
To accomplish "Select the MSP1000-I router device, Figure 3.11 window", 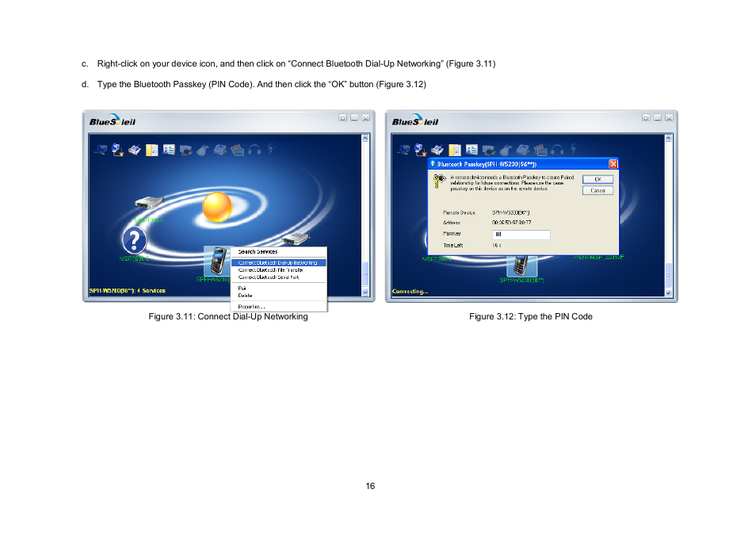I will click(149, 201).
